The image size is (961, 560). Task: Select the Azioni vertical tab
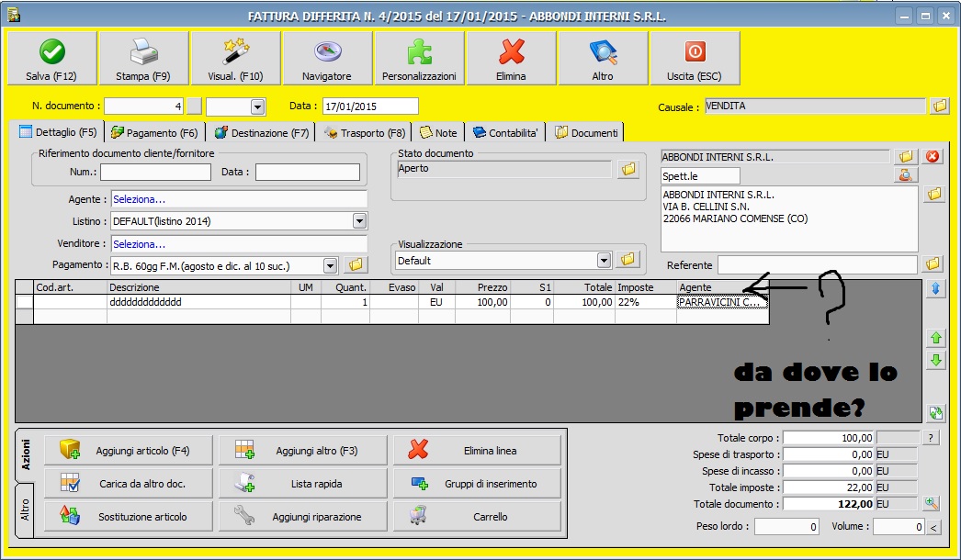tap(25, 454)
